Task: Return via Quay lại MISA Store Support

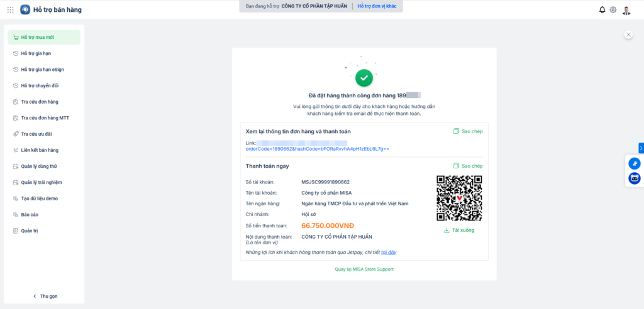Action: pyautogui.click(x=364, y=269)
